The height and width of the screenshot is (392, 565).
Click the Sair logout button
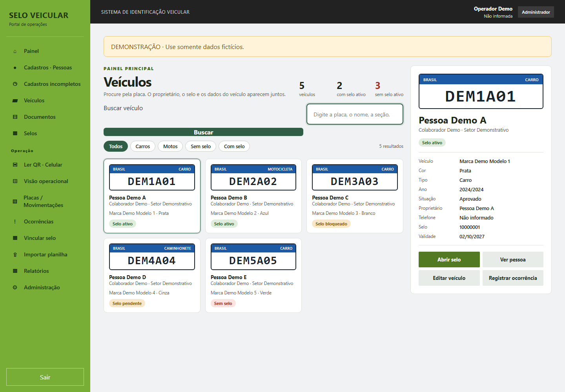[x=45, y=377]
